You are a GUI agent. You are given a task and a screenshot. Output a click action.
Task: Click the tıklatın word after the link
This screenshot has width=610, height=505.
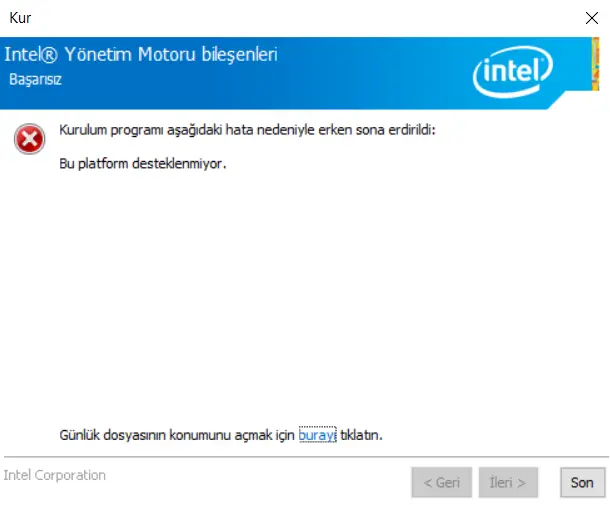[x=361, y=435]
